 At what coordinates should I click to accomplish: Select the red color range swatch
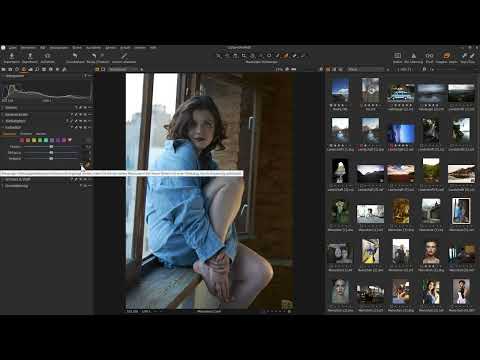click(22, 140)
